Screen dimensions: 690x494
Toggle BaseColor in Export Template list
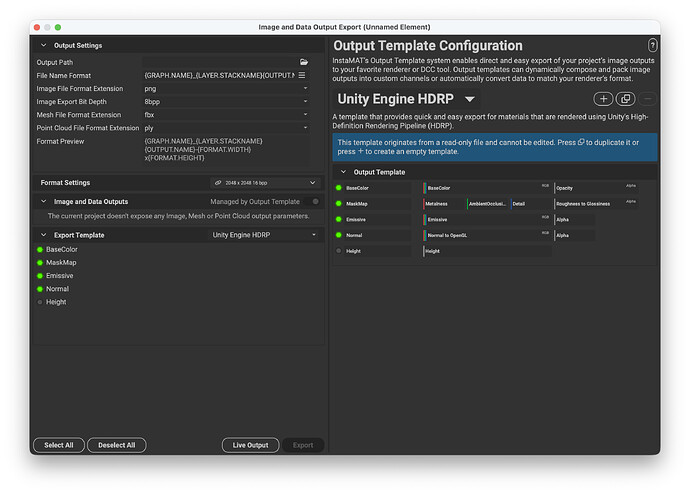pyautogui.click(x=40, y=249)
